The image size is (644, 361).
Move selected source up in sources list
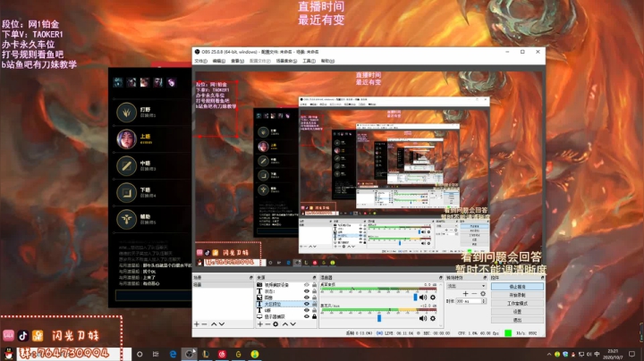pyautogui.click(x=284, y=324)
